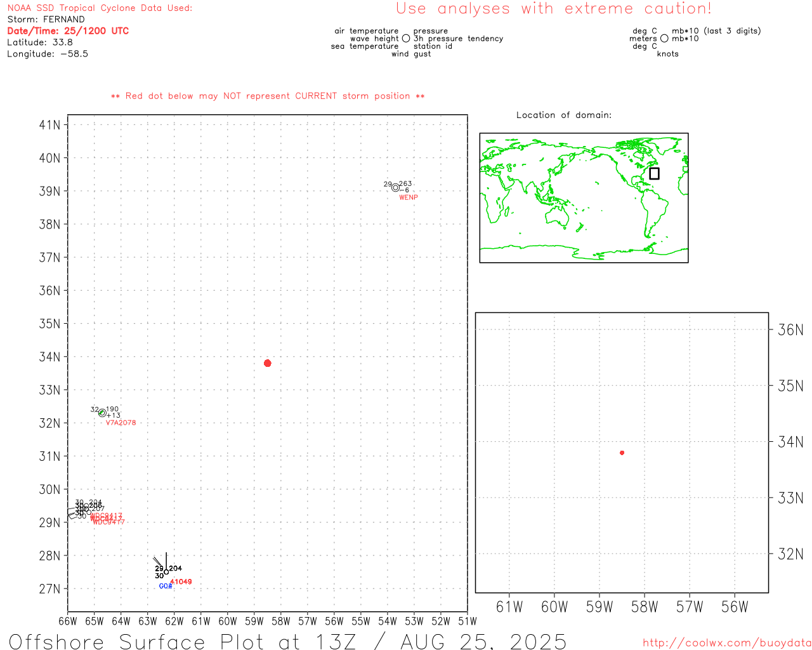Click the 55W longitude label on main map
The height and width of the screenshot is (650, 812).
[361, 621]
